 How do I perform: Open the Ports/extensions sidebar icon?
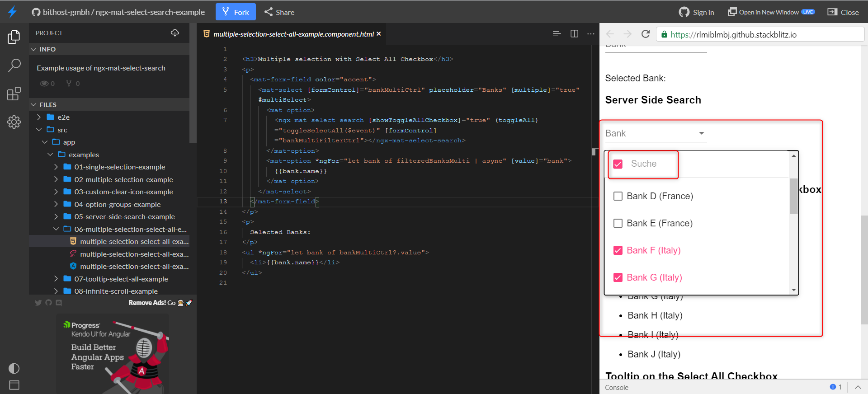(14, 94)
